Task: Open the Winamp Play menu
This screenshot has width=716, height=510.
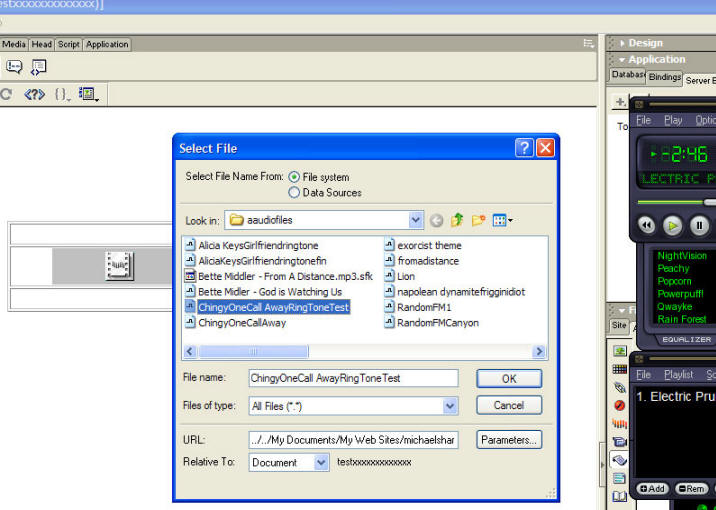Action: click(673, 120)
